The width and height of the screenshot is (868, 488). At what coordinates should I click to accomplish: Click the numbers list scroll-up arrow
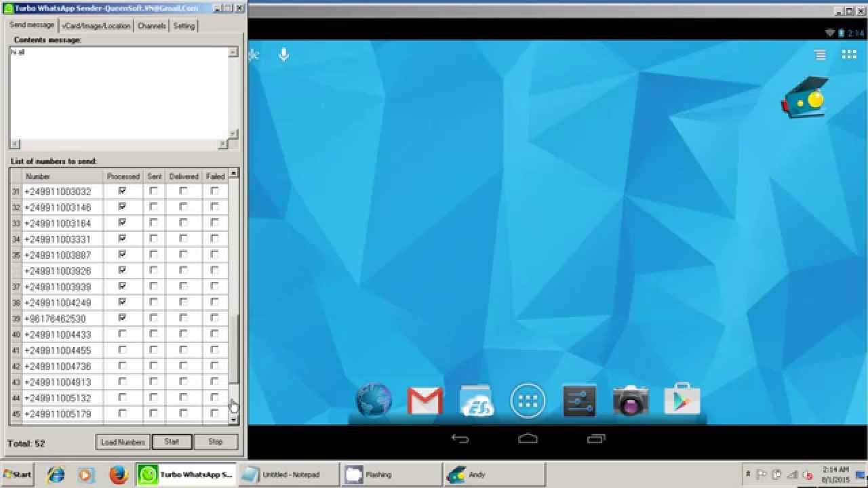(x=234, y=174)
